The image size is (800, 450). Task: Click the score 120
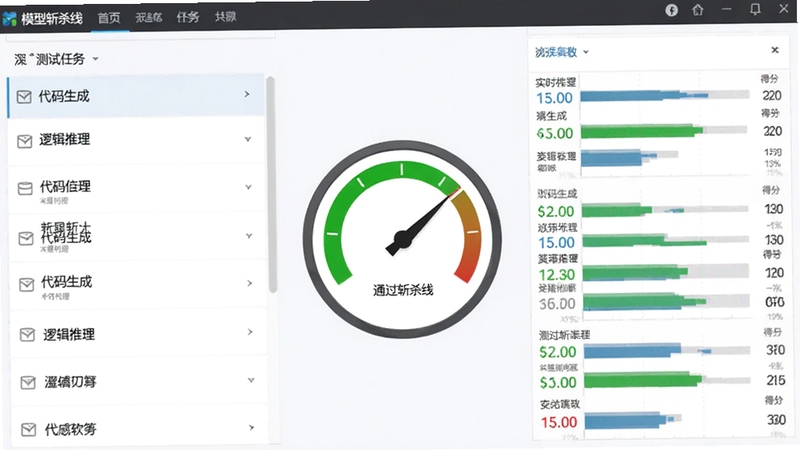tap(774, 273)
